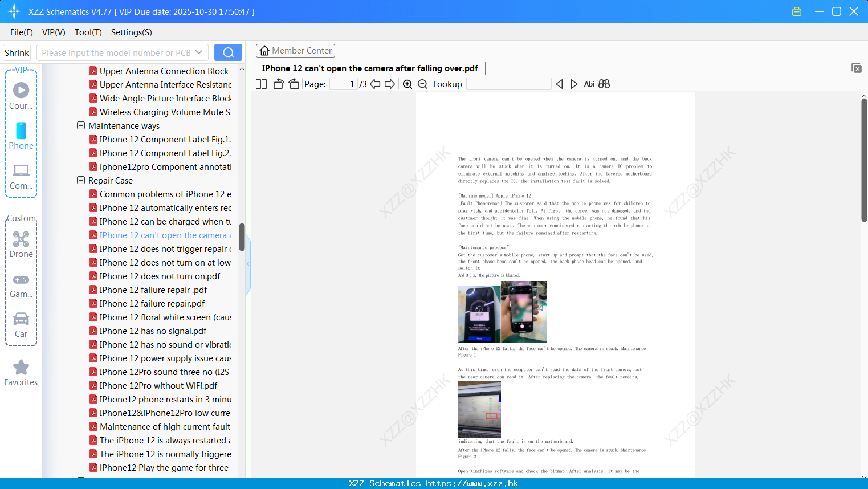Open Maintenance of high current fault file
This screenshot has height=489, width=868.
[160, 426]
